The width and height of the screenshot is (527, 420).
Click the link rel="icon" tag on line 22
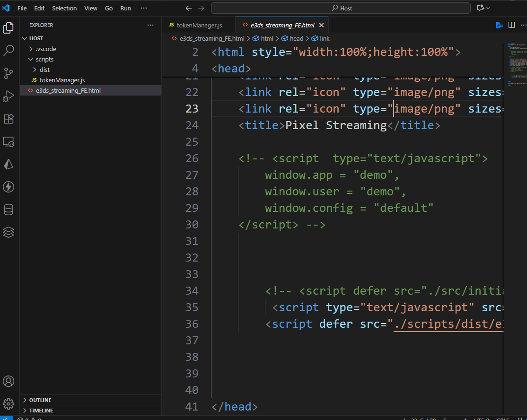[371, 92]
